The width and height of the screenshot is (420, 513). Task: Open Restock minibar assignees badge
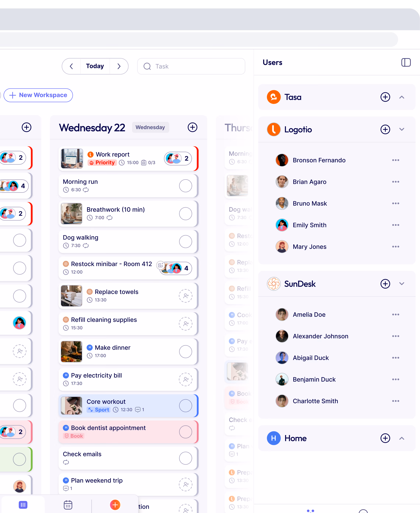tap(175, 268)
